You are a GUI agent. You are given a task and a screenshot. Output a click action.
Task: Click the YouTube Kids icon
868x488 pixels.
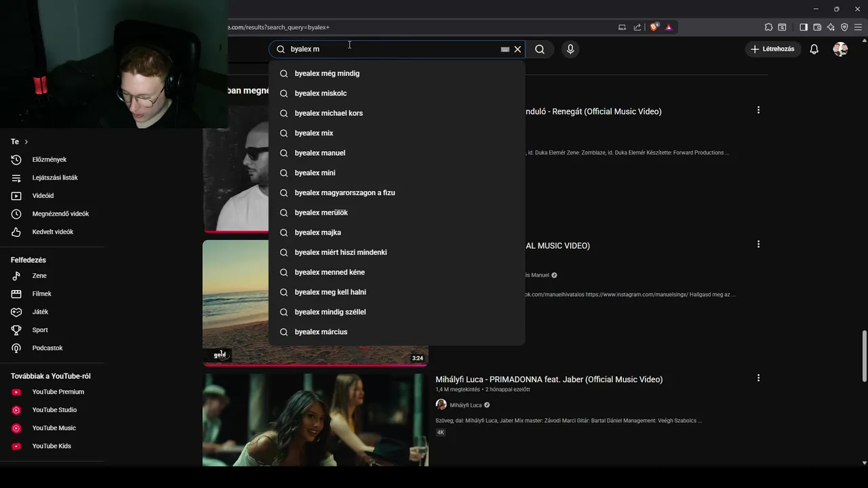pyautogui.click(x=17, y=446)
